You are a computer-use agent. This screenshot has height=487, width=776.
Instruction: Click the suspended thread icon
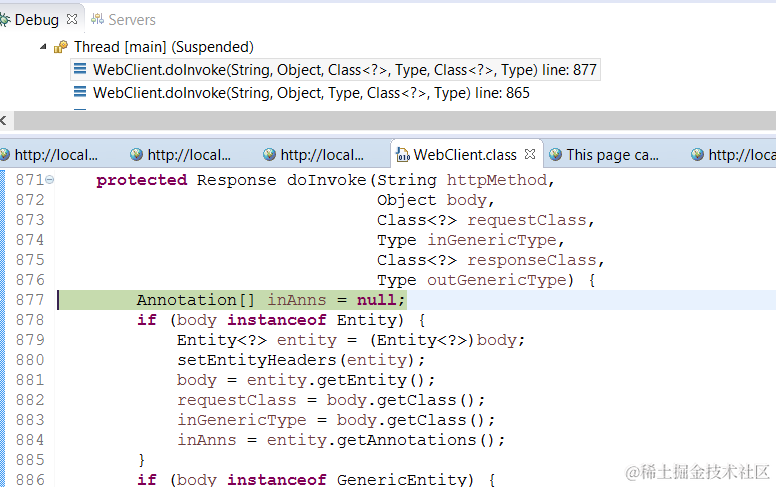click(61, 47)
